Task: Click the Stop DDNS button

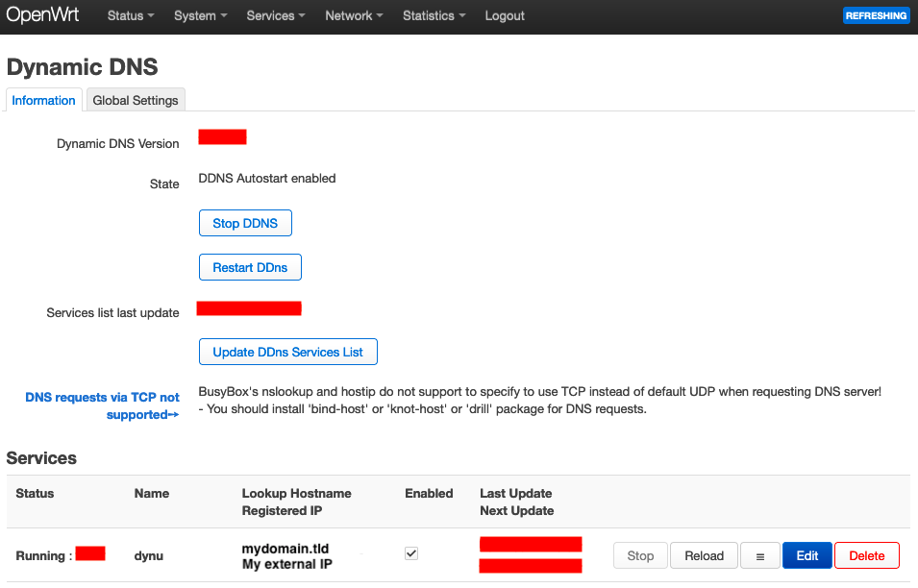Action: tap(245, 223)
